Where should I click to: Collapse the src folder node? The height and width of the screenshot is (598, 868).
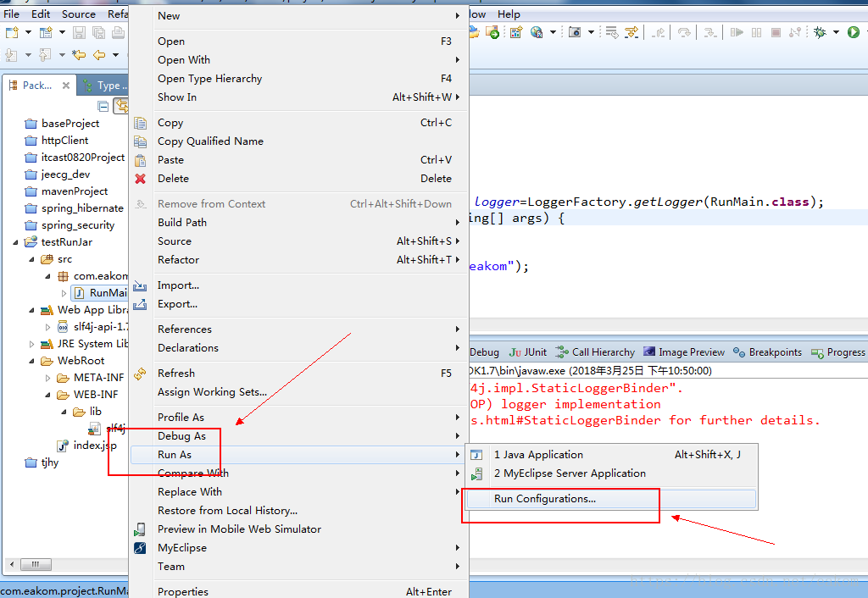tap(31, 259)
